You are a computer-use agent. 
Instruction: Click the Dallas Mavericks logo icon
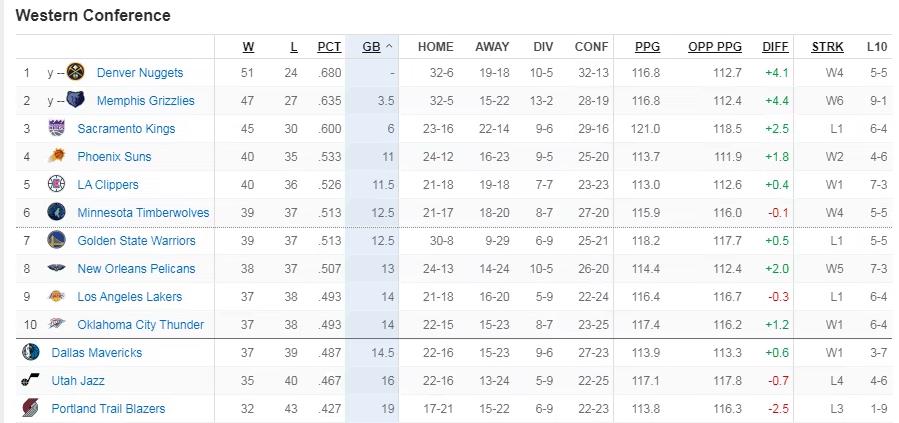[30, 352]
